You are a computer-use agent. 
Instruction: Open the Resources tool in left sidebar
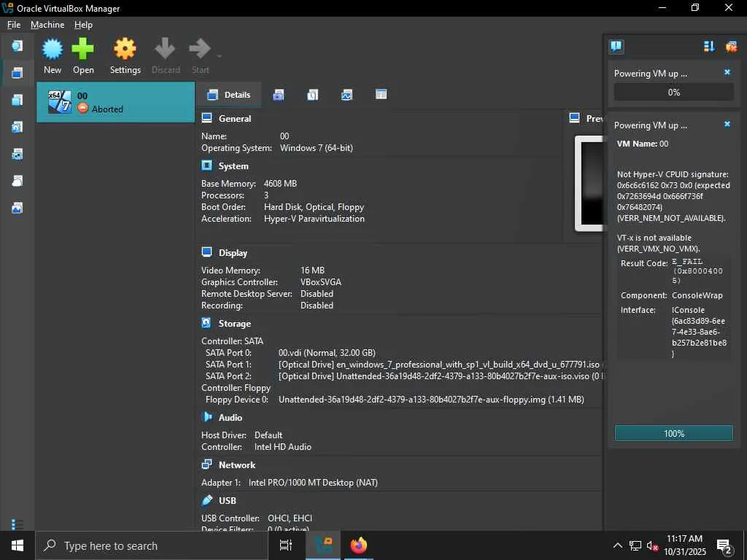click(18, 208)
